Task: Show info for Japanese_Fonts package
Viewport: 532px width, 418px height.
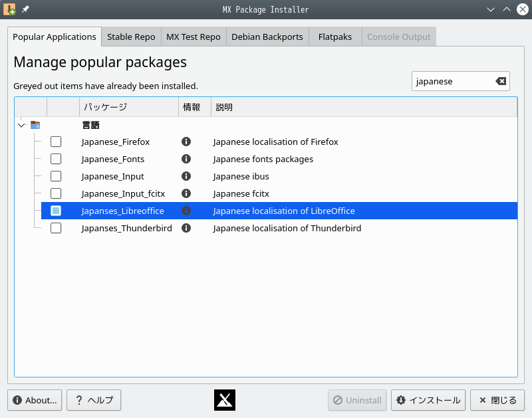Action: point(186,159)
